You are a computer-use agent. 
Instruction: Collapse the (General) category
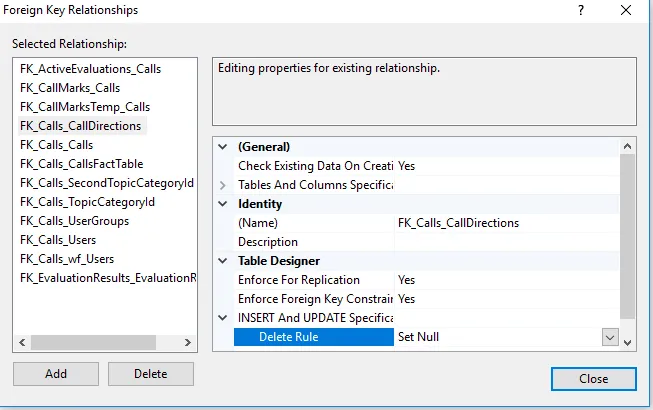pyautogui.click(x=223, y=147)
